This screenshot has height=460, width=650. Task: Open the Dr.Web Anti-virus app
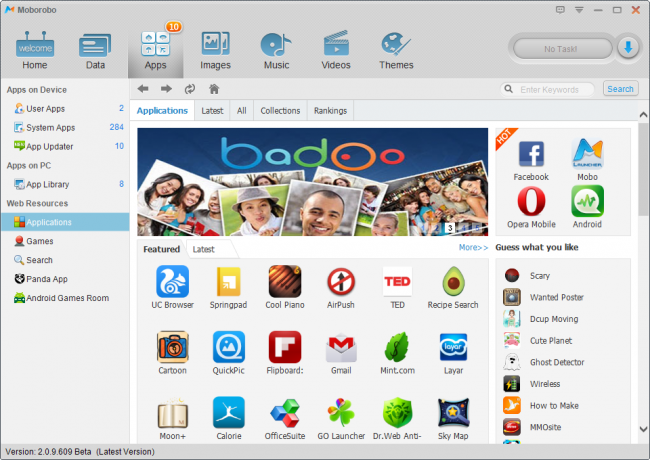[x=397, y=418]
